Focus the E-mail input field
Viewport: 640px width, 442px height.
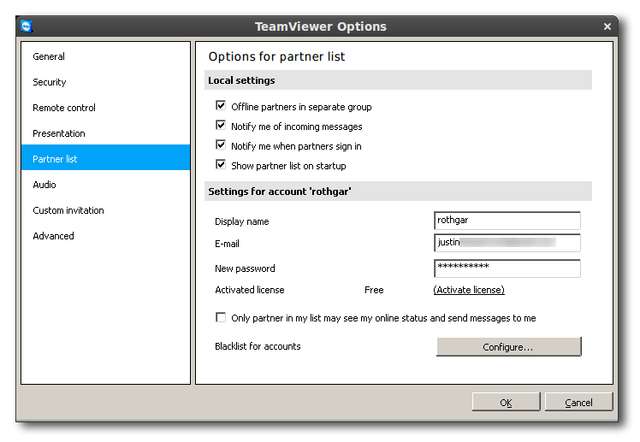point(507,243)
